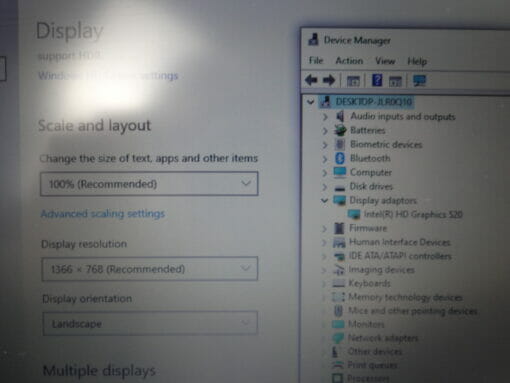
Task: Click the Device Manager title bar icon
Action: (x=313, y=40)
